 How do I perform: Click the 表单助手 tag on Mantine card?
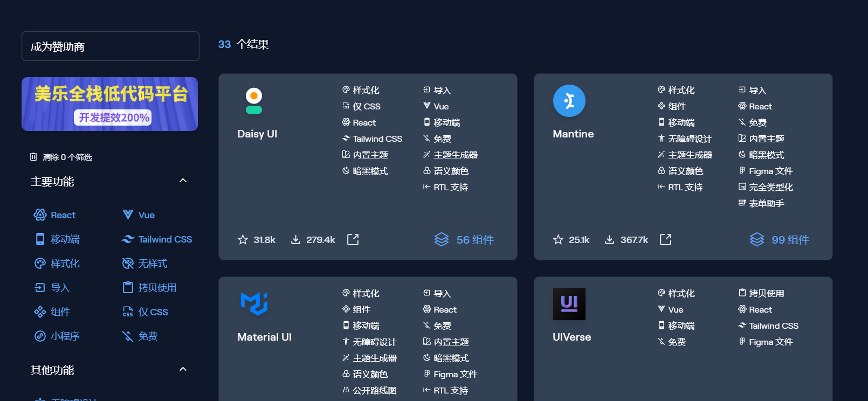coord(761,203)
